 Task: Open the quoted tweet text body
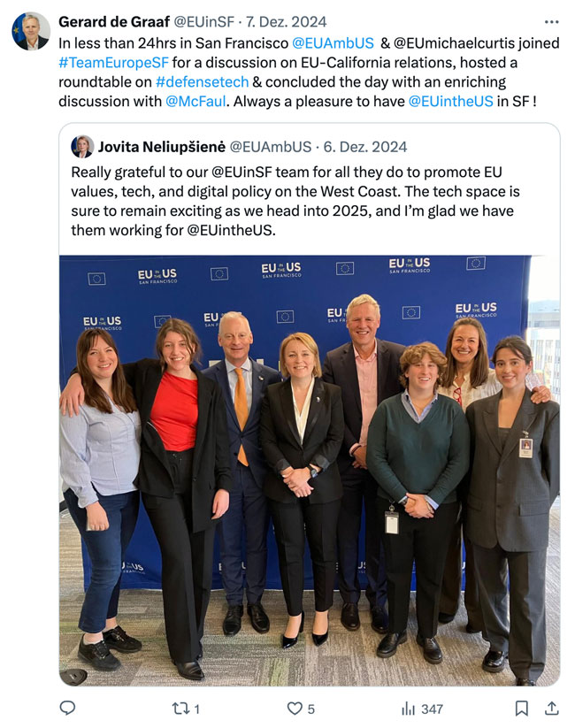(x=295, y=201)
